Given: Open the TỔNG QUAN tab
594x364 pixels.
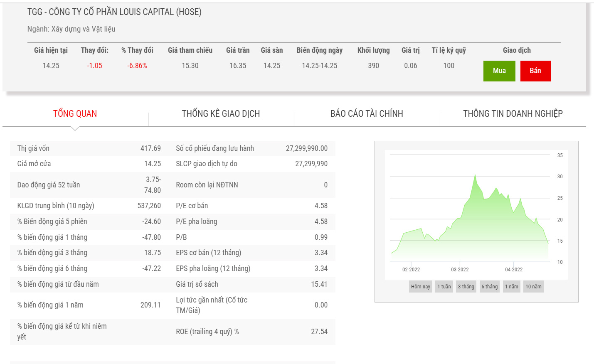Looking at the screenshot, I should point(75,114).
